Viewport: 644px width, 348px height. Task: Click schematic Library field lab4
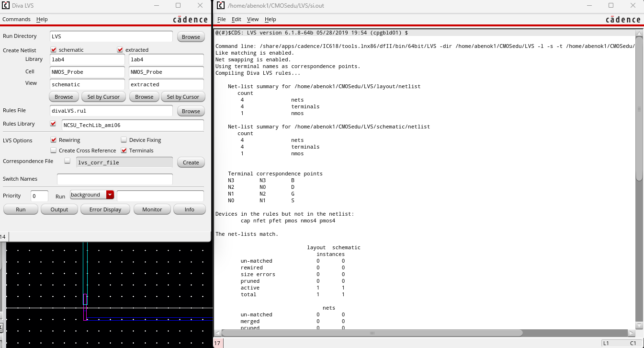(x=87, y=59)
